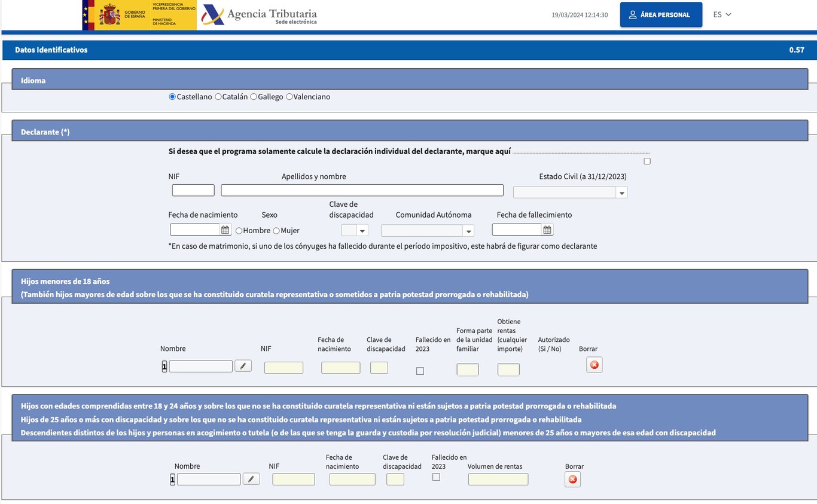The width and height of the screenshot is (817, 504).
Task: Click NIF field in Hijos 18-24 años row
Action: click(x=294, y=479)
